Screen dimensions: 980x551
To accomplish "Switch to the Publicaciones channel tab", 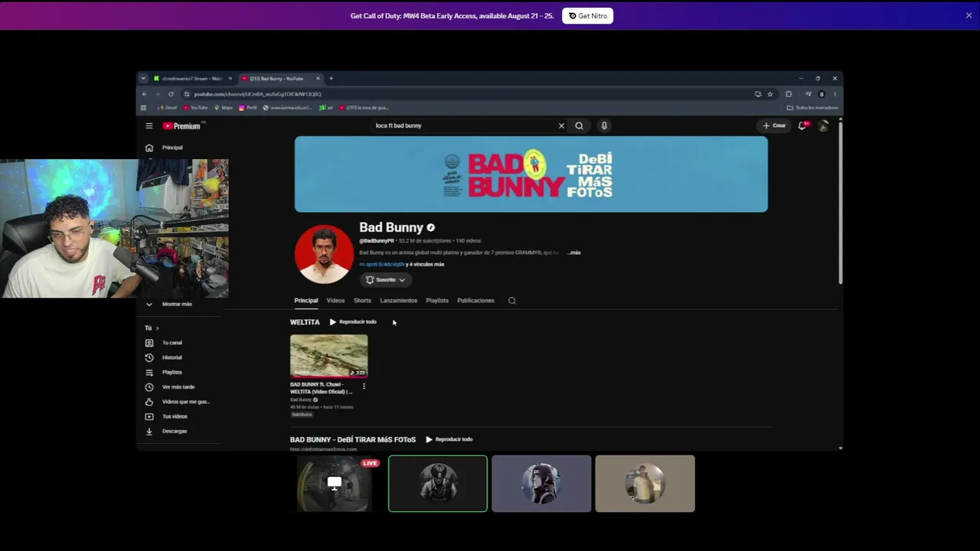I will click(x=475, y=301).
